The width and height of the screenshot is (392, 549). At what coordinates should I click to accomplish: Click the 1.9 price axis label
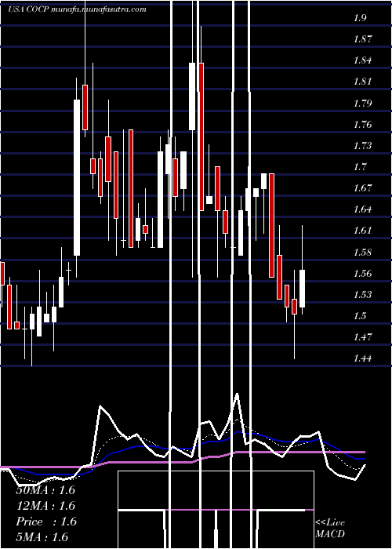[x=360, y=18]
